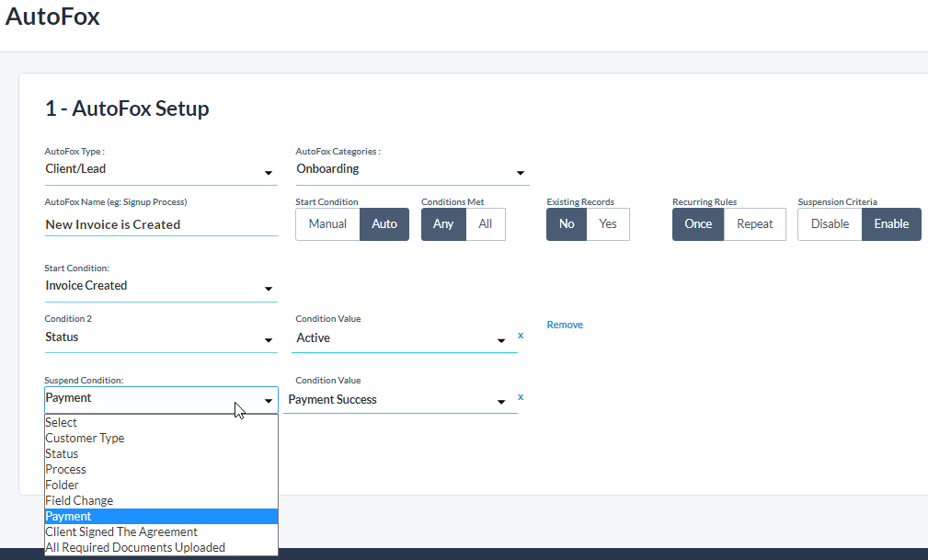
Task: Select Customer Type from the list
Action: point(85,439)
